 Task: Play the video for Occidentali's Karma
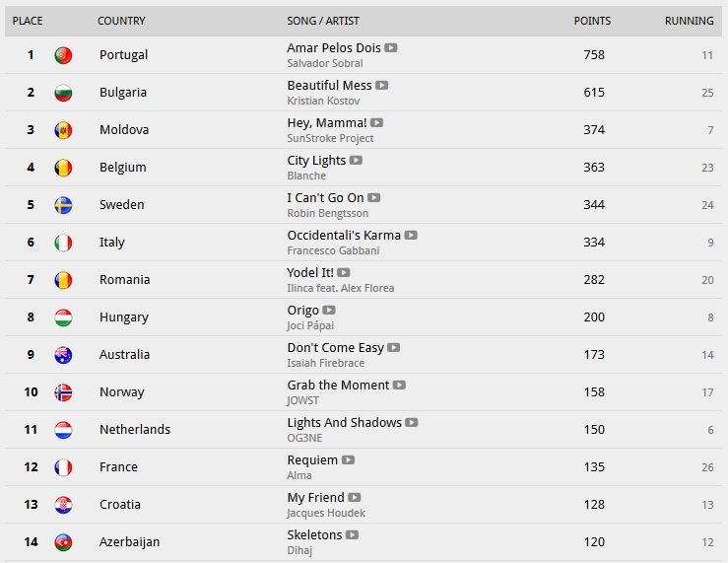[411, 235]
